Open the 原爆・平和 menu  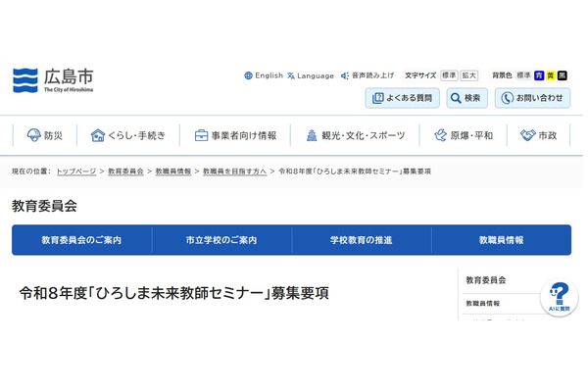tap(464, 135)
